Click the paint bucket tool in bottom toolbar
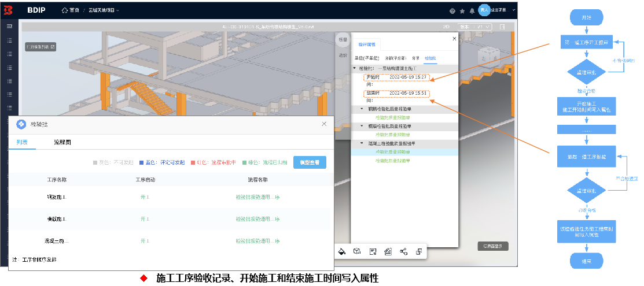The image size is (644, 286). 342,251
